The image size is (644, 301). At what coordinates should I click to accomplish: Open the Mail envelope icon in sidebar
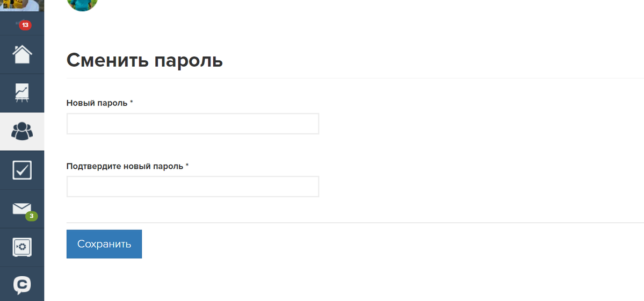[22, 208]
